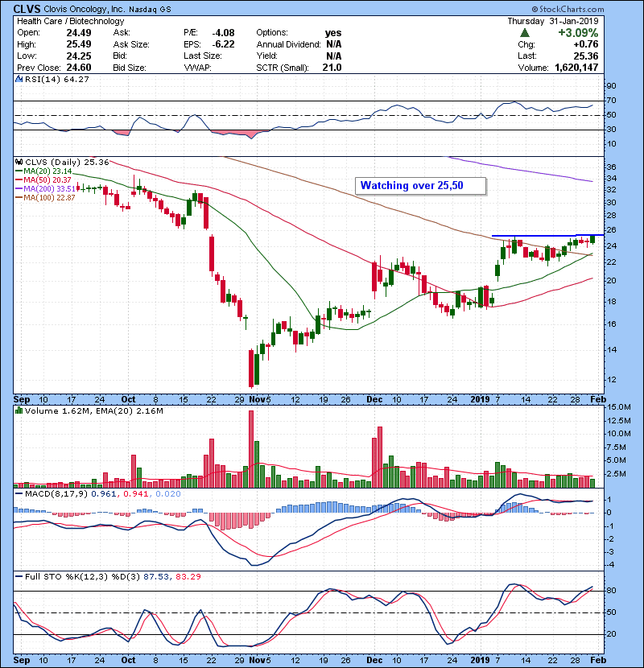Click the 2019 label on the bottom date axis
This screenshot has height=668, width=644.
(480, 660)
